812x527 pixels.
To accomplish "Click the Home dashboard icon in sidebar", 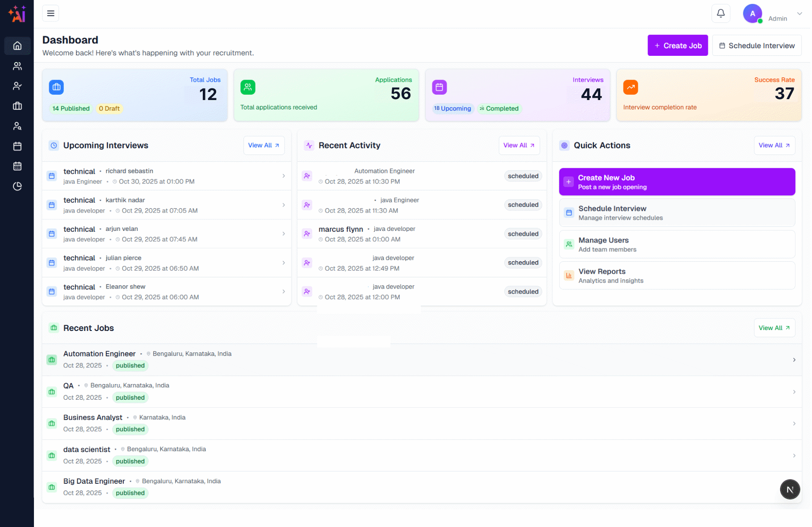I will coord(17,46).
